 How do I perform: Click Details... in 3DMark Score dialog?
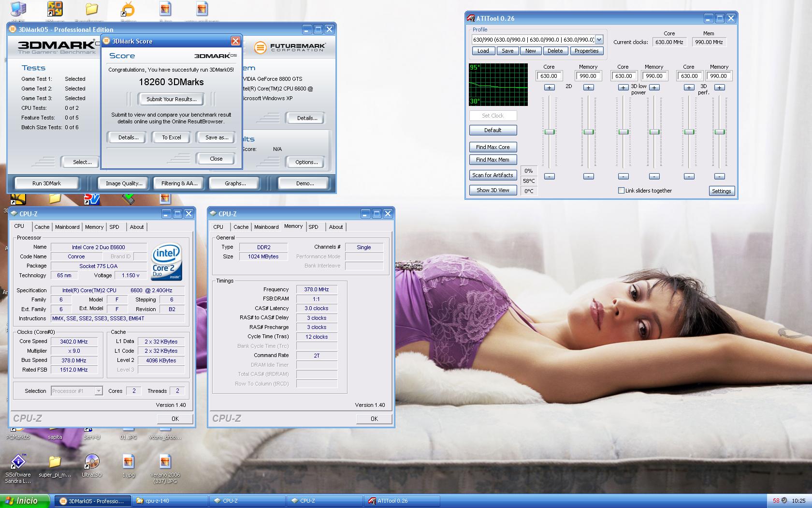128,137
